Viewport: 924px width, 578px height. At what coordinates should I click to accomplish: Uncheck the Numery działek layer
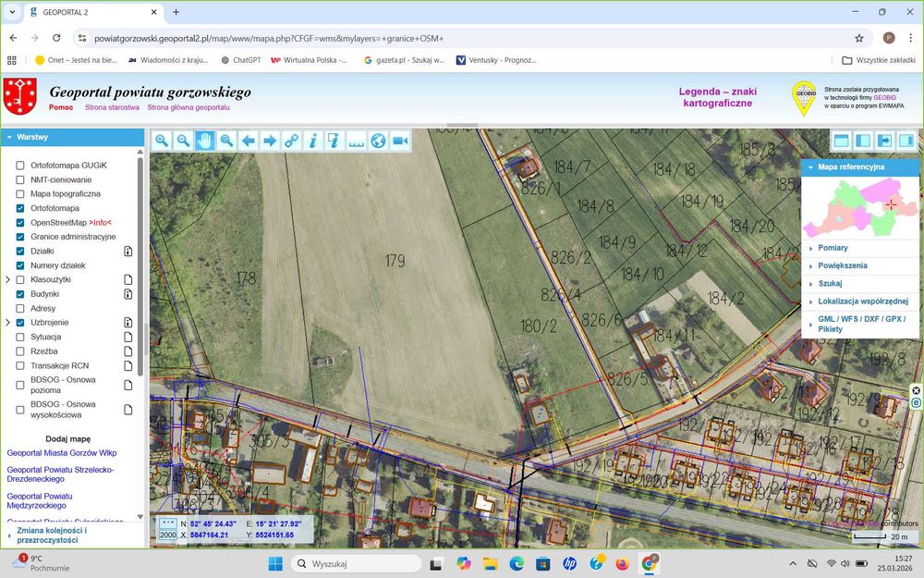click(x=20, y=265)
